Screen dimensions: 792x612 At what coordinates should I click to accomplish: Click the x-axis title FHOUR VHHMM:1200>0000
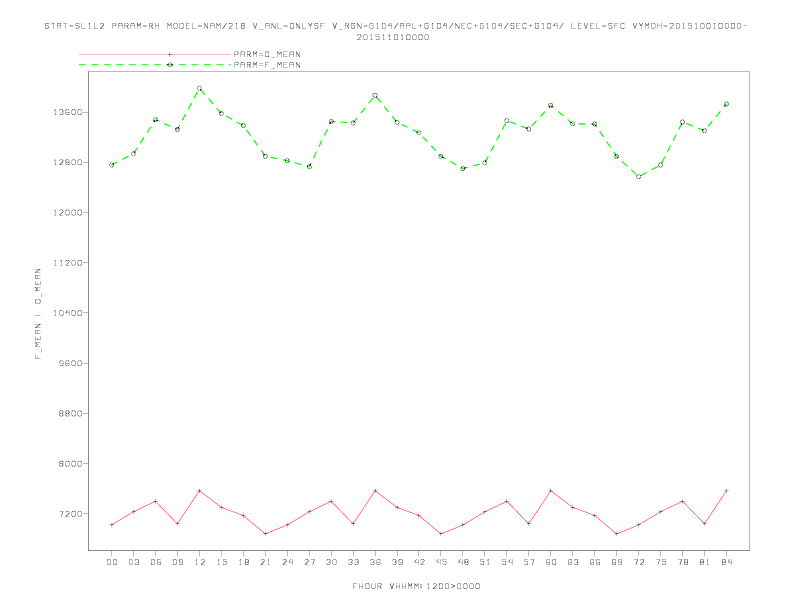(416, 586)
